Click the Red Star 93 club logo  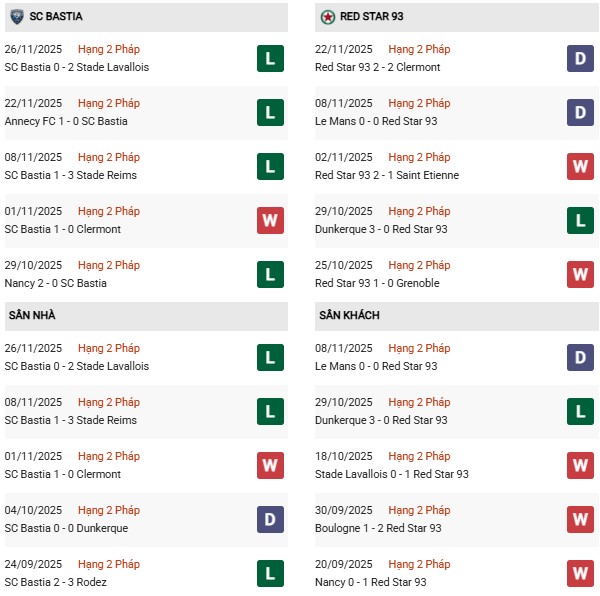coord(327,17)
